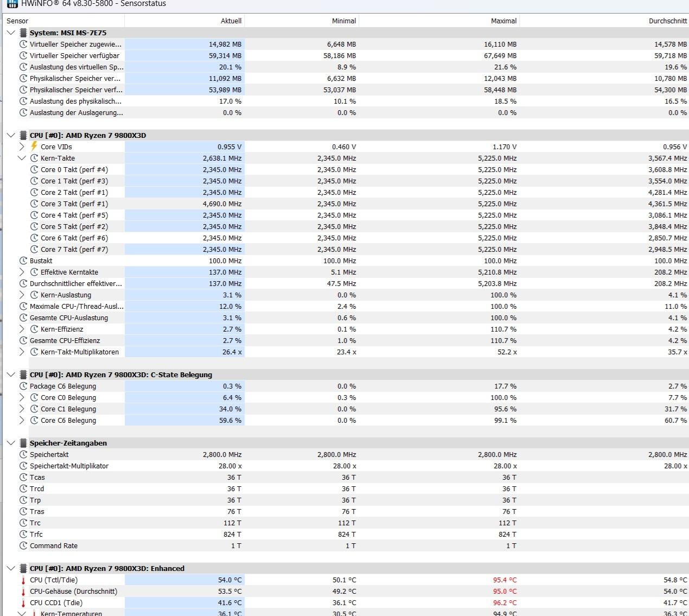Click the lightning bolt icon for Core VIDs

(34, 147)
